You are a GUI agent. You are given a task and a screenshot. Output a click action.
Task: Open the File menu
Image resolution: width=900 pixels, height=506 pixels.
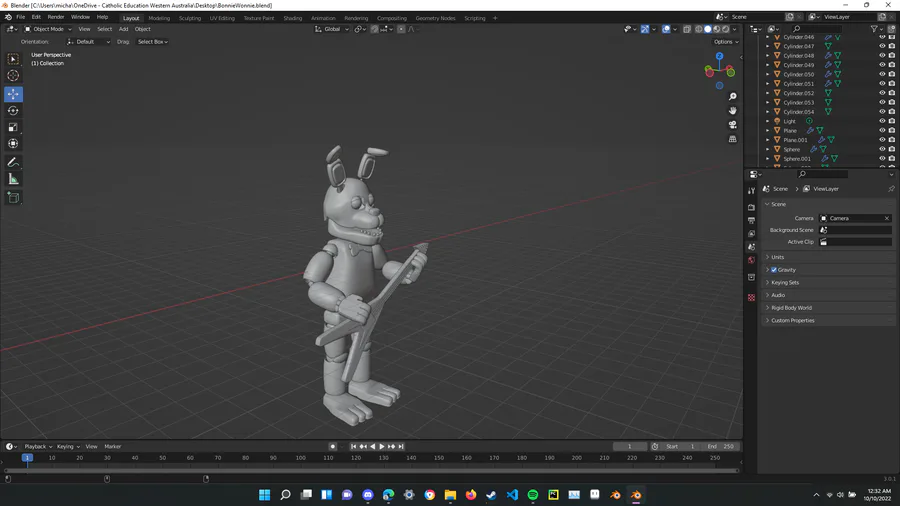(x=21, y=17)
